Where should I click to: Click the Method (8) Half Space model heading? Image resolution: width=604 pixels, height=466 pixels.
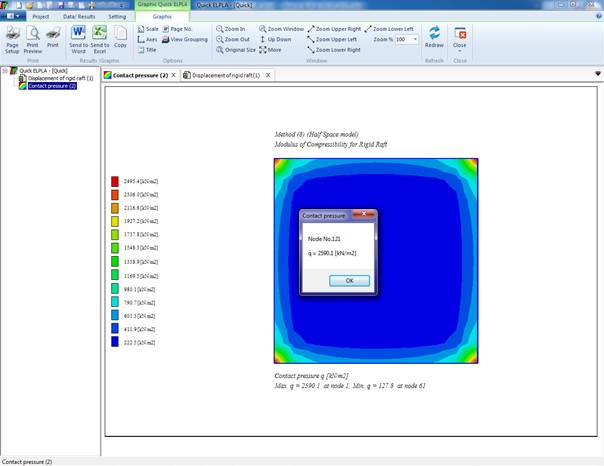(x=316, y=134)
